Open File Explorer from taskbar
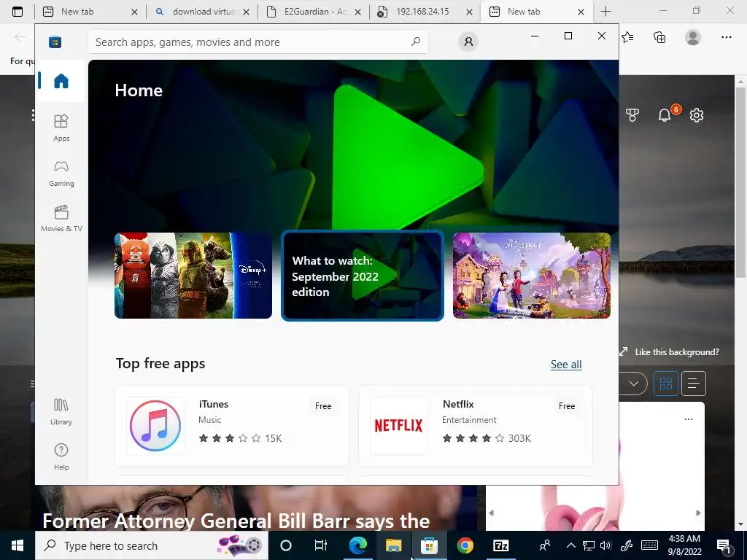 (393, 545)
